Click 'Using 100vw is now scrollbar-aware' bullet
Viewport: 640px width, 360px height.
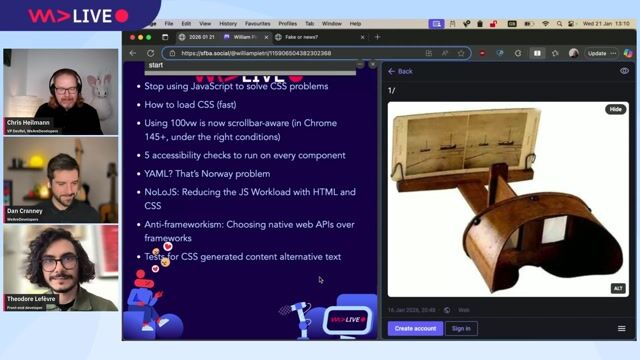point(241,130)
